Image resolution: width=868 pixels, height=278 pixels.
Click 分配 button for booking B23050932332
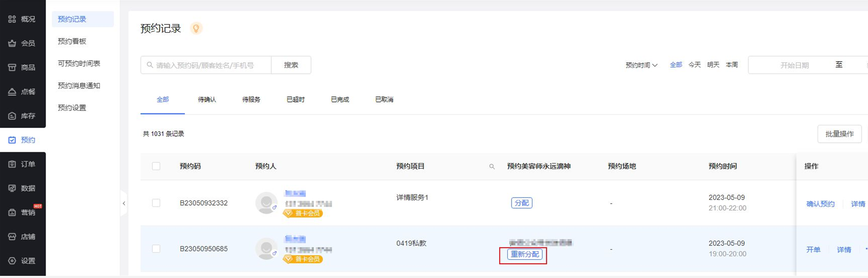(522, 203)
